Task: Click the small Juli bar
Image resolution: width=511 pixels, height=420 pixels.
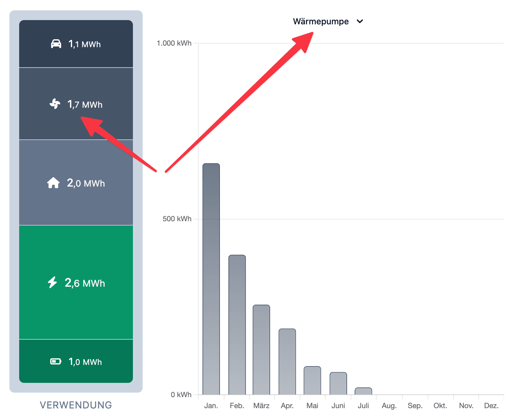Action: click(x=363, y=391)
